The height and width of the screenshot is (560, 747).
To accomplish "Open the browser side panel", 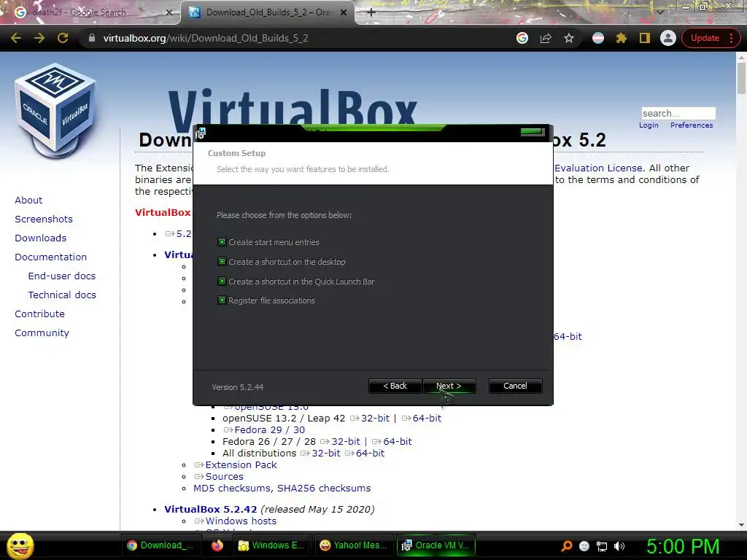I will pos(645,38).
